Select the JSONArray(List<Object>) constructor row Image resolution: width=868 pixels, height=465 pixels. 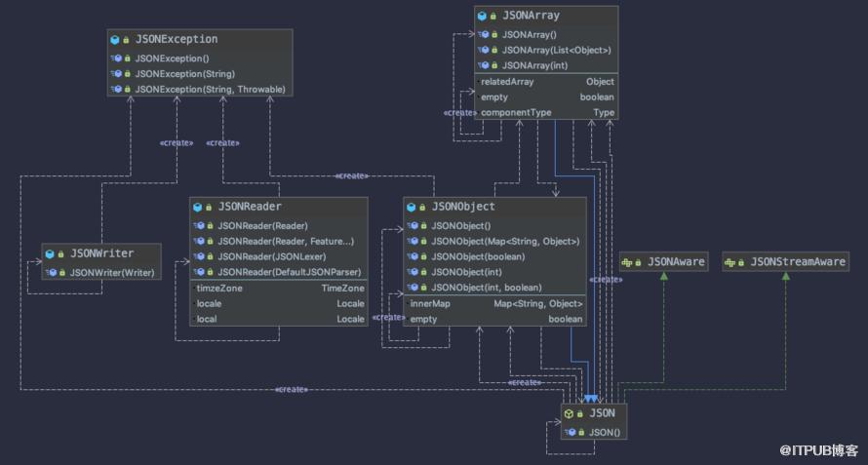(x=546, y=50)
